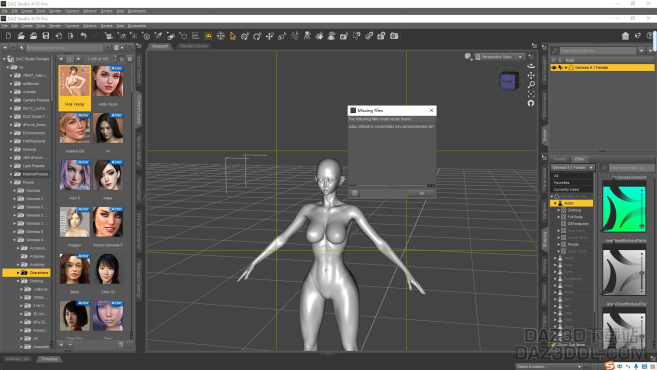The width and height of the screenshot is (657, 370).
Task: Expand the Environments folder in content tree
Action: [x=11, y=133]
